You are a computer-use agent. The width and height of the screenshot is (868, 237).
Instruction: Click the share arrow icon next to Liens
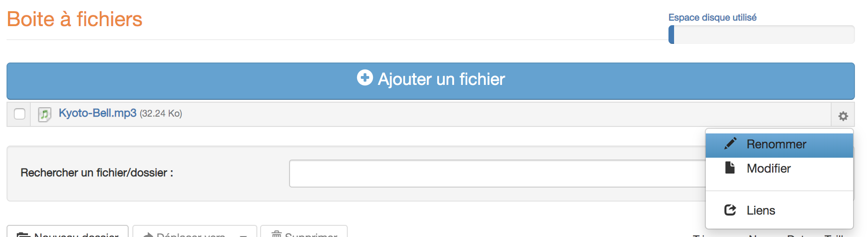[x=730, y=210]
